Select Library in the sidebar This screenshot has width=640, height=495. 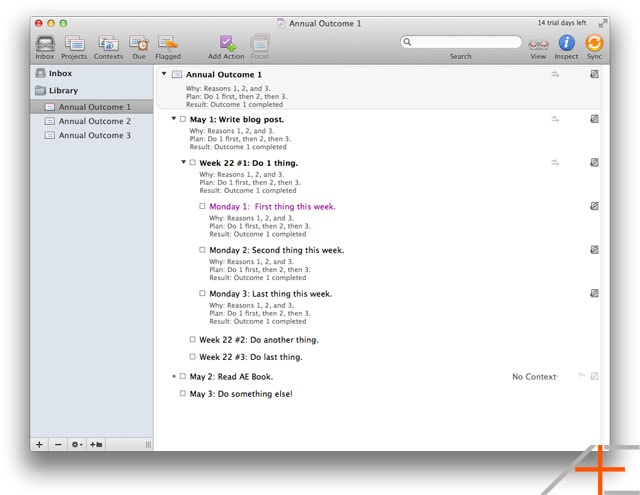coord(92,91)
